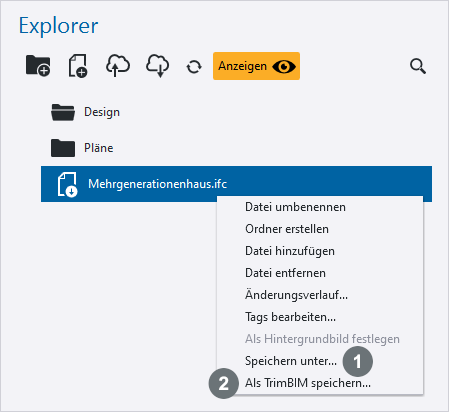Click Als Hintergrundbild festlegen entry
The height and width of the screenshot is (412, 449).
pyautogui.click(x=322, y=339)
